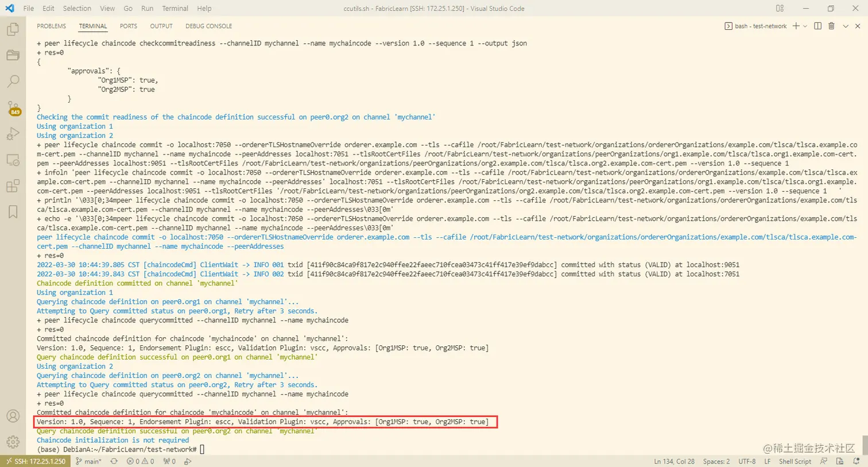Viewport: 868px width, 467px height.
Task: Click 'Chaincode definition committed on channel' line
Action: coord(137,283)
